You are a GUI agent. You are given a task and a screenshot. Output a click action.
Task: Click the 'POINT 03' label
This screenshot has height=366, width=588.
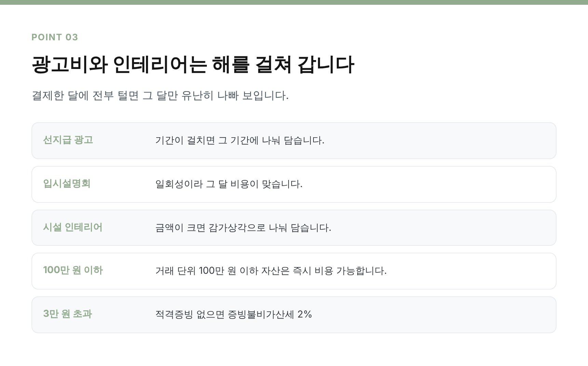click(x=55, y=37)
